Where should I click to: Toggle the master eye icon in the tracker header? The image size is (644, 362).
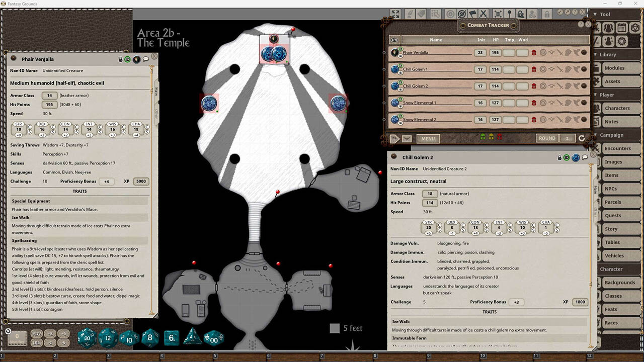click(x=394, y=39)
